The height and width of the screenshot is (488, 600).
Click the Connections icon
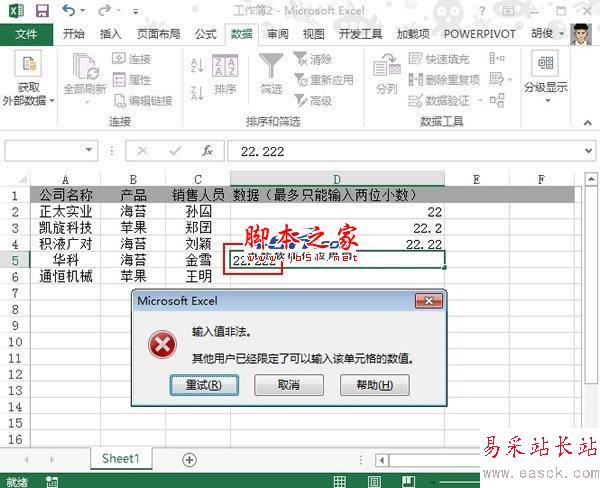click(x=119, y=59)
